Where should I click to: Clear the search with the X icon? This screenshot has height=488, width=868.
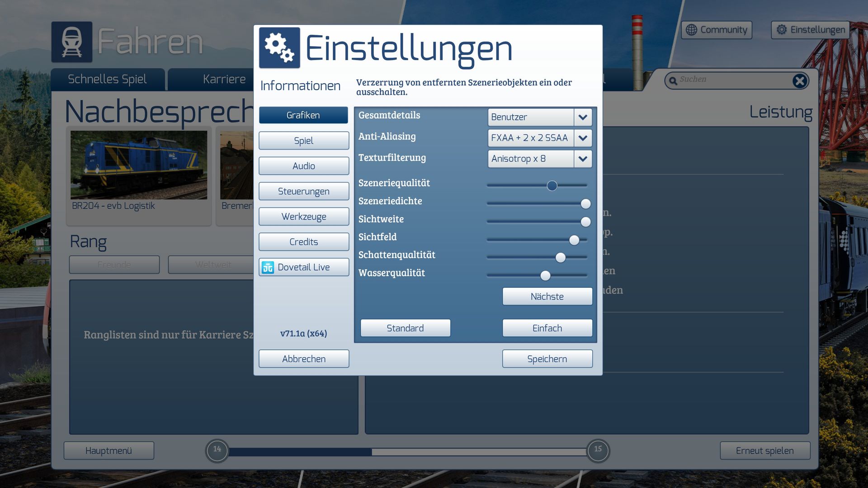[x=799, y=81]
